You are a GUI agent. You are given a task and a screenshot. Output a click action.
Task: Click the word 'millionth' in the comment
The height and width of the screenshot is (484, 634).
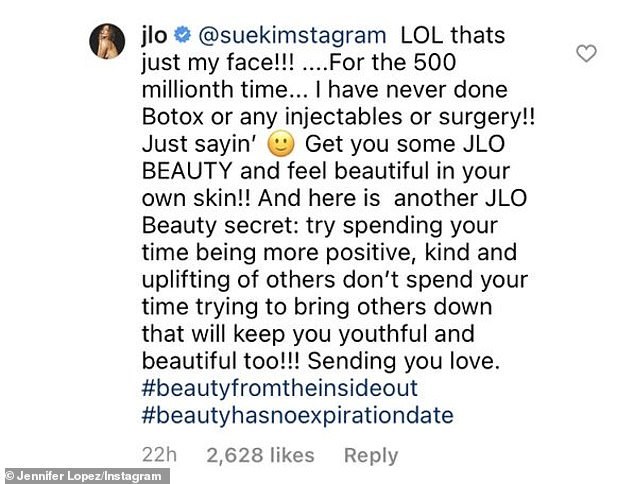pos(188,90)
